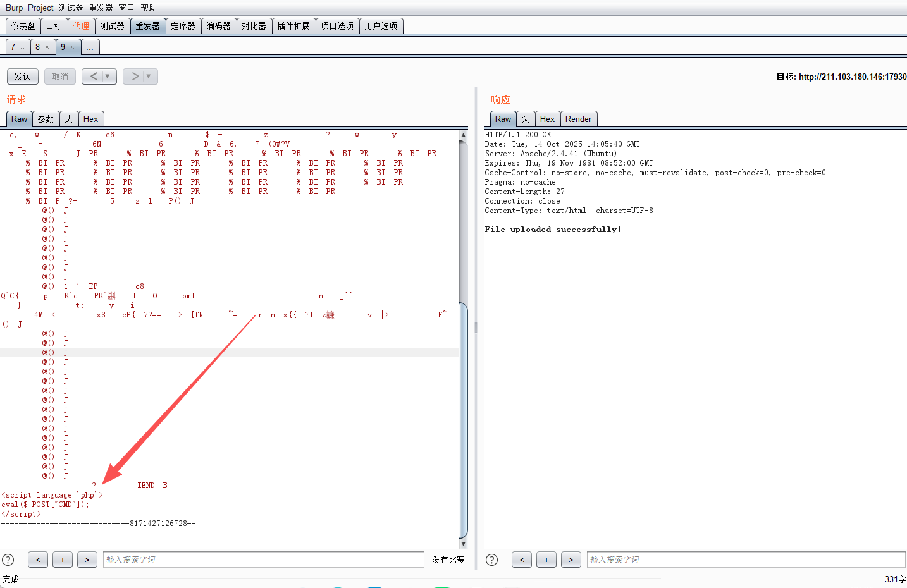Go forward to next request in history

click(x=134, y=77)
